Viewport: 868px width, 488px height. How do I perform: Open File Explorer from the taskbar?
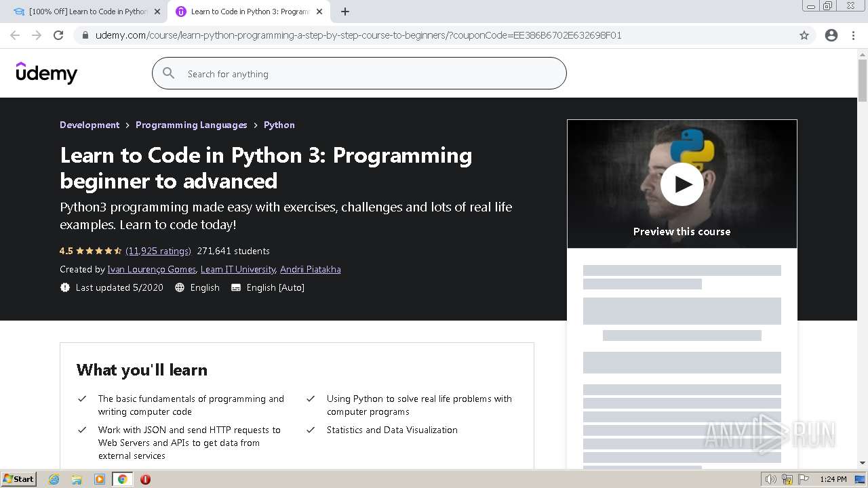click(77, 479)
